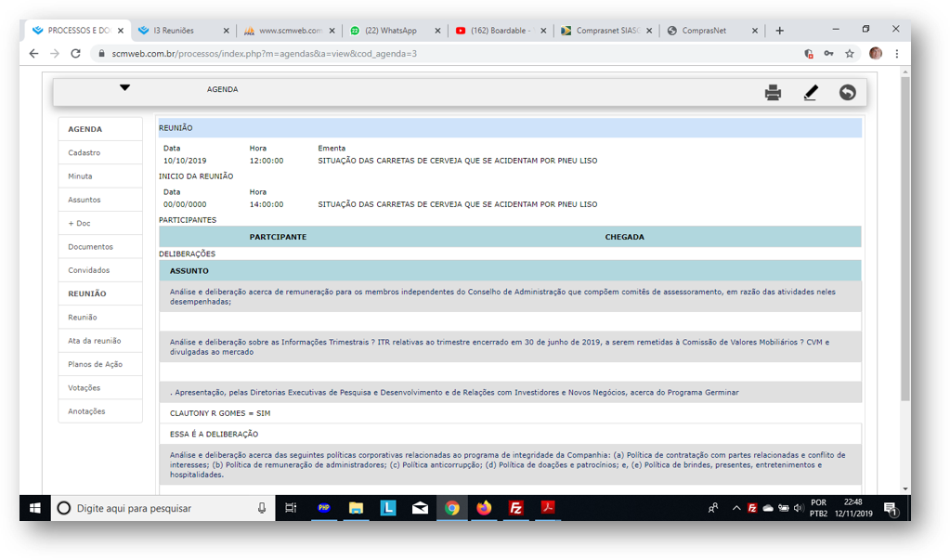The height and width of the screenshot is (560, 950).
Task: Open Assuntos sidebar item
Action: pyautogui.click(x=85, y=200)
